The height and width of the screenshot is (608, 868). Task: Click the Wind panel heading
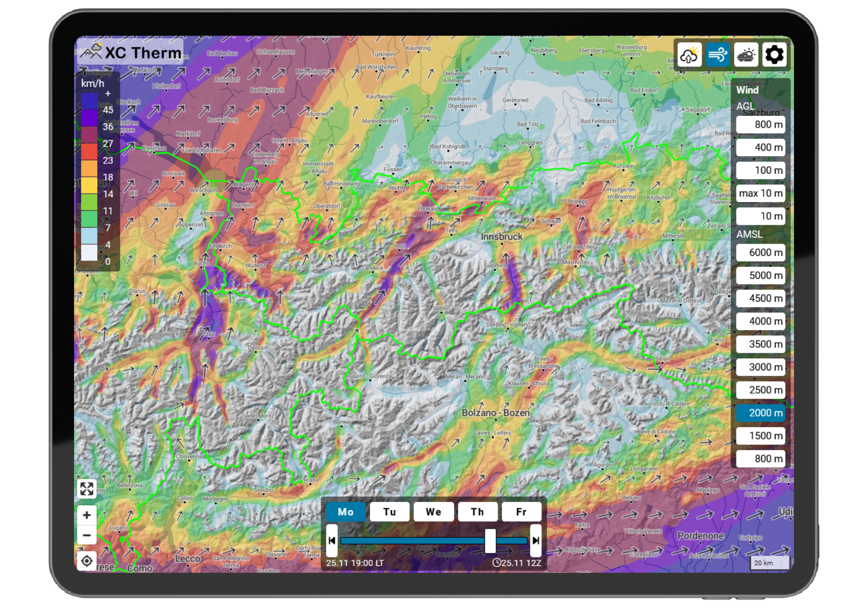[747, 90]
